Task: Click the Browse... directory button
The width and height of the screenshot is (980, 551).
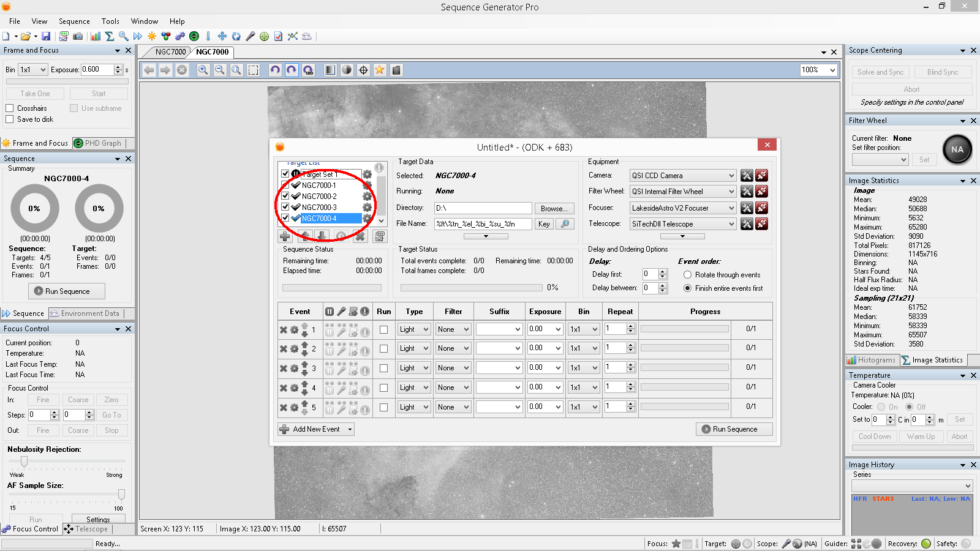Action: click(x=554, y=209)
